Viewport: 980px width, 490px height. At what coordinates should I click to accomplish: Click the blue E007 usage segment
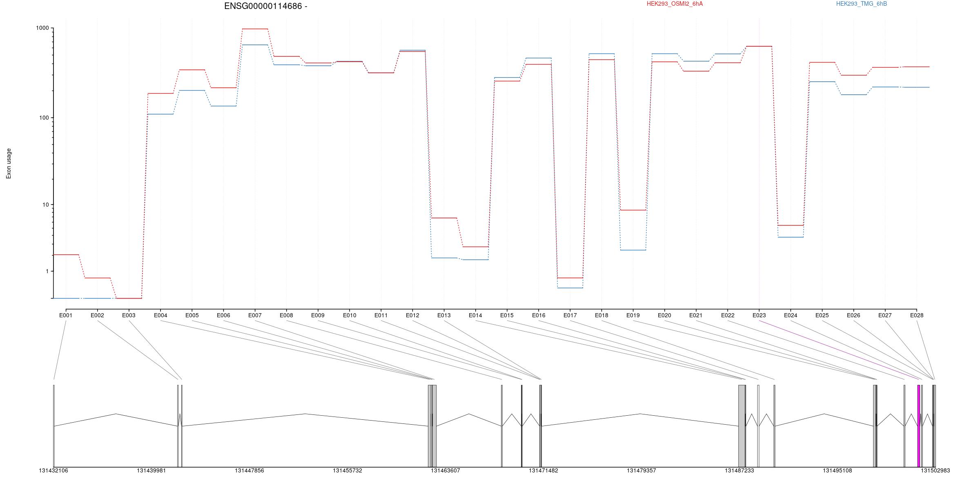coord(255,45)
